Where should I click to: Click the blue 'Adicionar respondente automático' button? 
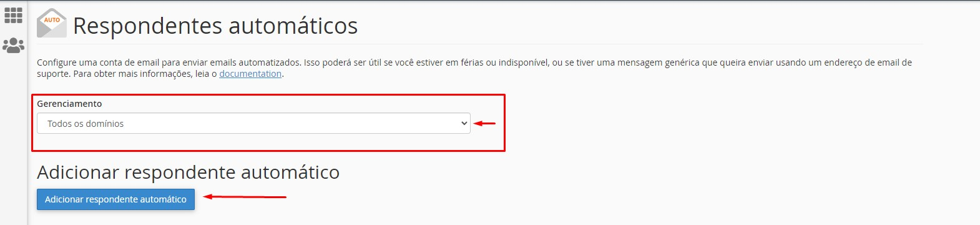click(115, 199)
